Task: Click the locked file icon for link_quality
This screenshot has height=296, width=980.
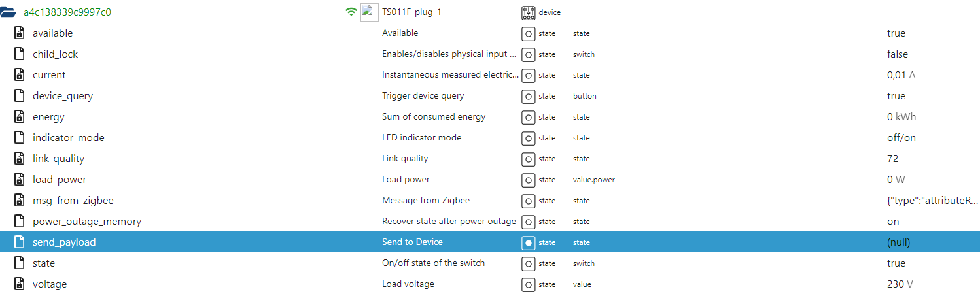Action: pos(20,159)
